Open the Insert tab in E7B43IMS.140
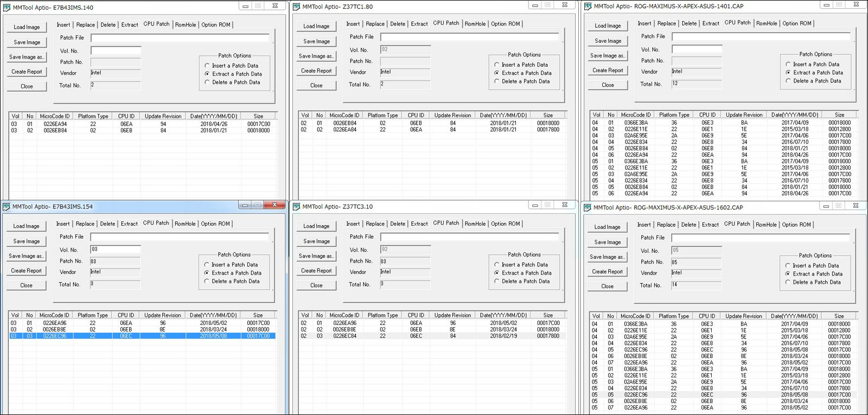The image size is (868, 415). tap(63, 25)
